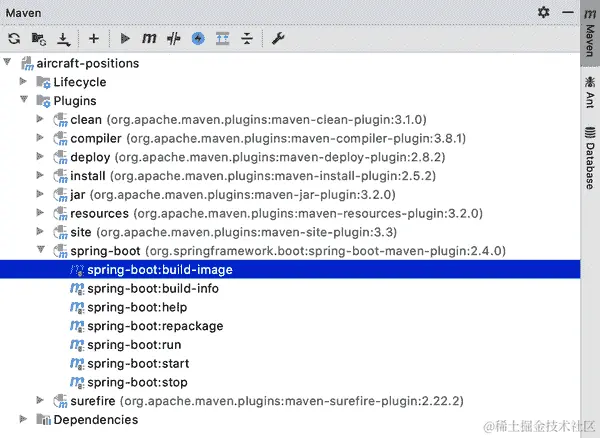Collapse the Plugins node
Viewport: 600px width, 438px height.
click(24, 99)
